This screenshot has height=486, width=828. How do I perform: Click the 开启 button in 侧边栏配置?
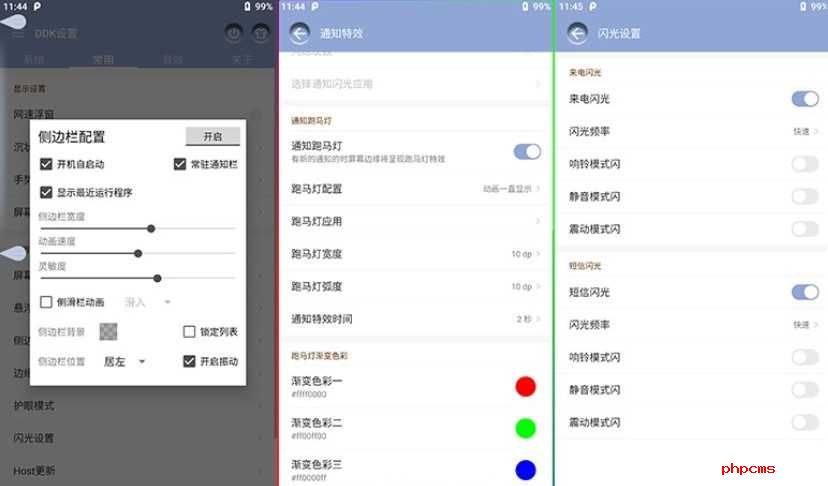[x=213, y=136]
